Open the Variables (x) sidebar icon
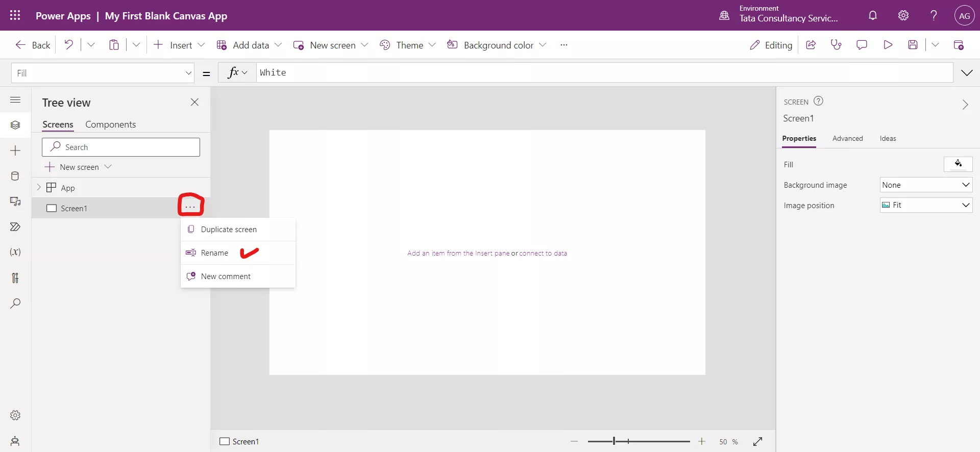The image size is (980, 452). [x=15, y=252]
